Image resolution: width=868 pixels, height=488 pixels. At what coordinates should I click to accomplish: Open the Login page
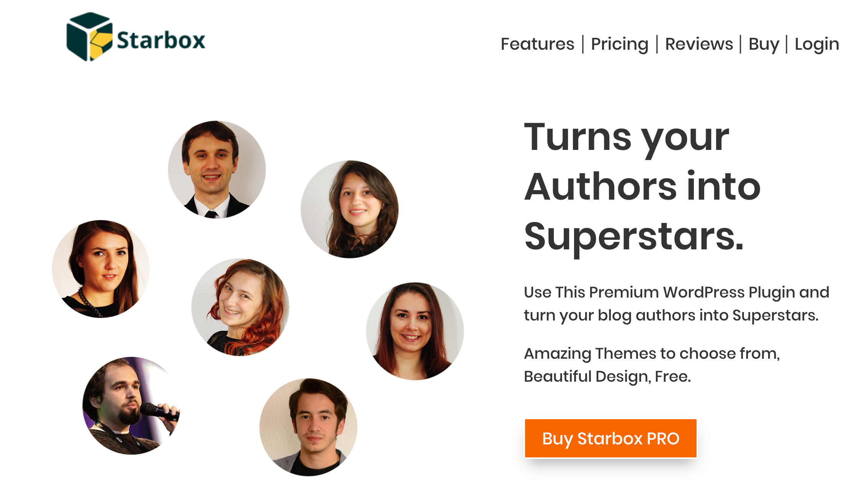pyautogui.click(x=817, y=44)
